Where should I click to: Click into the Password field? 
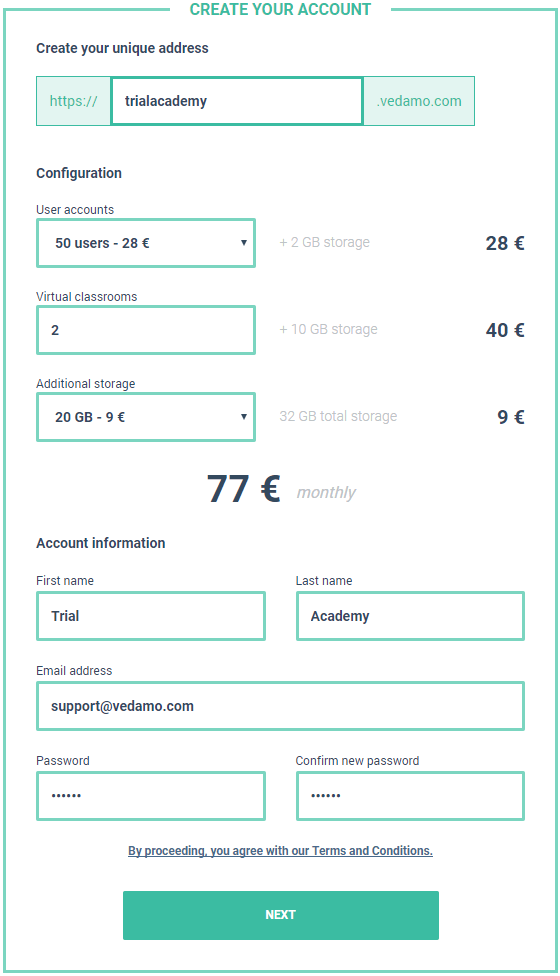(x=151, y=796)
